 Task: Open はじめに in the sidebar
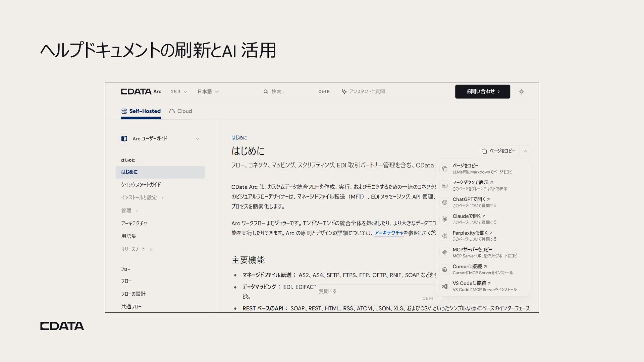[160, 172]
